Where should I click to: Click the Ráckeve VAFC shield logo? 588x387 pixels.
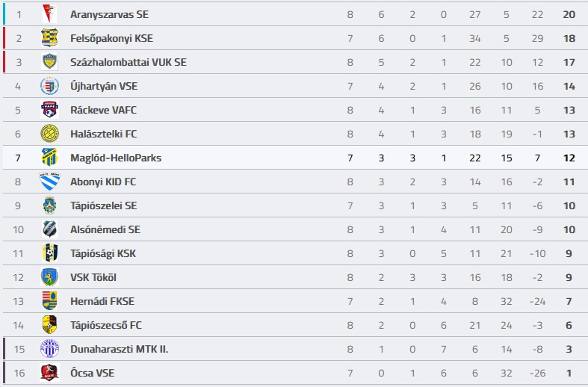tap(49, 110)
